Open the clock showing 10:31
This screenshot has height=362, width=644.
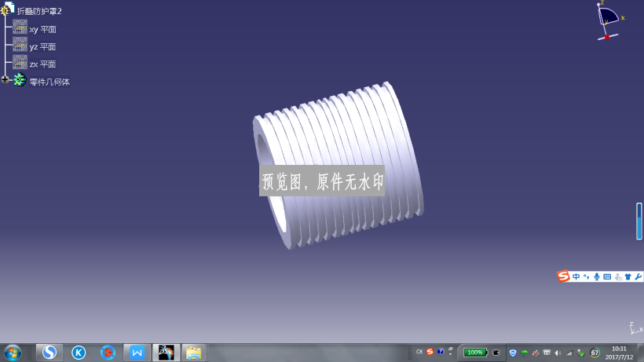(619, 353)
